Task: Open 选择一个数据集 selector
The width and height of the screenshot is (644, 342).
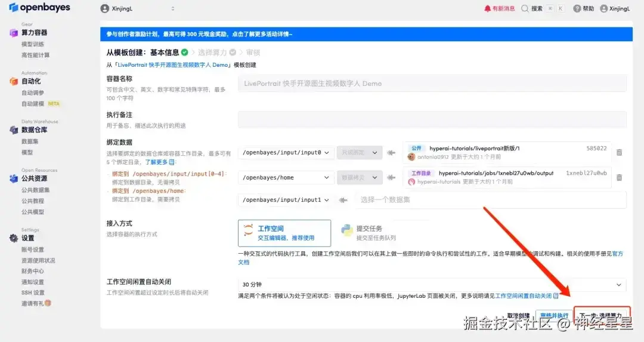Action: (x=490, y=200)
